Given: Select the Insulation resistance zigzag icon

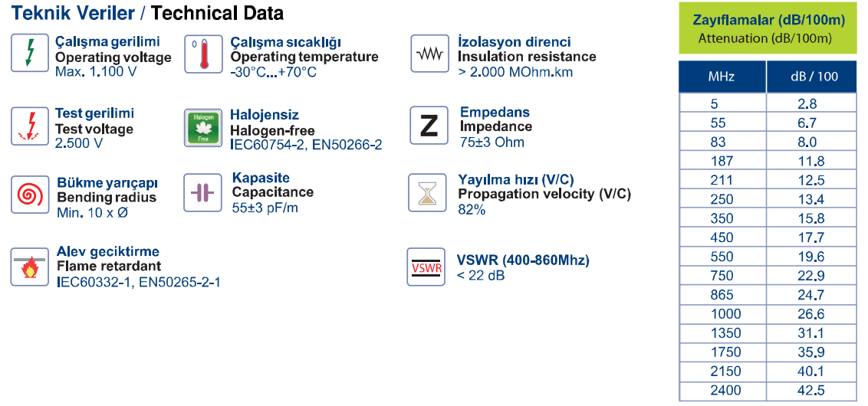Looking at the screenshot, I should click(x=429, y=53).
